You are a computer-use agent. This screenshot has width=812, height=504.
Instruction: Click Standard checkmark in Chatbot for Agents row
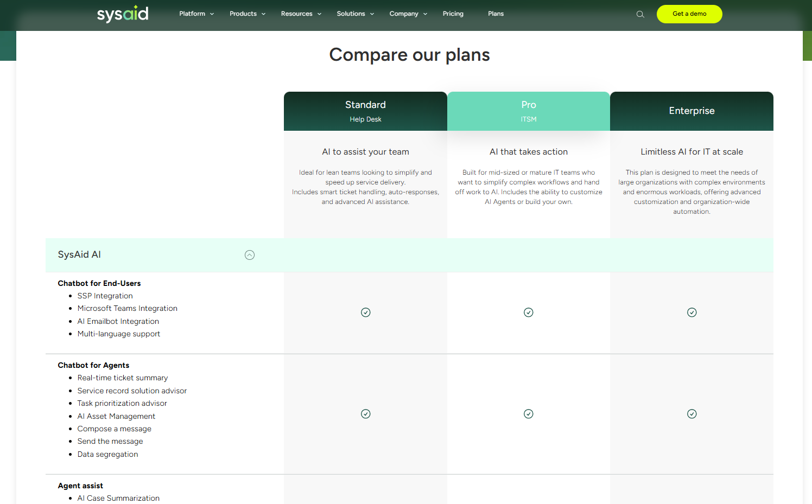pos(366,414)
